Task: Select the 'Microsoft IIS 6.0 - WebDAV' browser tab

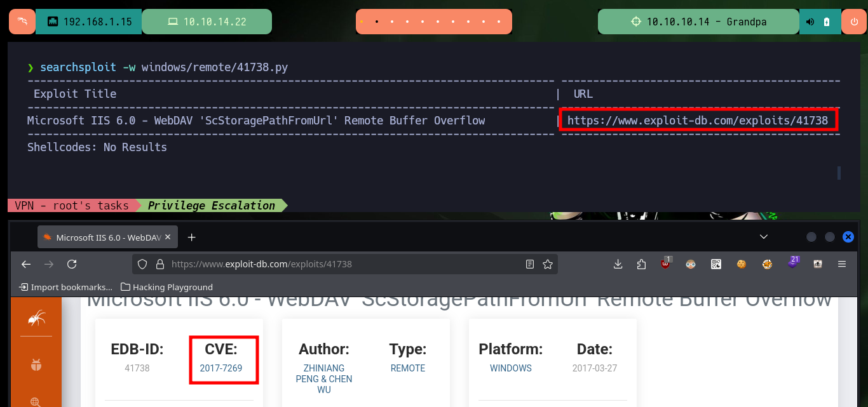Action: [107, 237]
